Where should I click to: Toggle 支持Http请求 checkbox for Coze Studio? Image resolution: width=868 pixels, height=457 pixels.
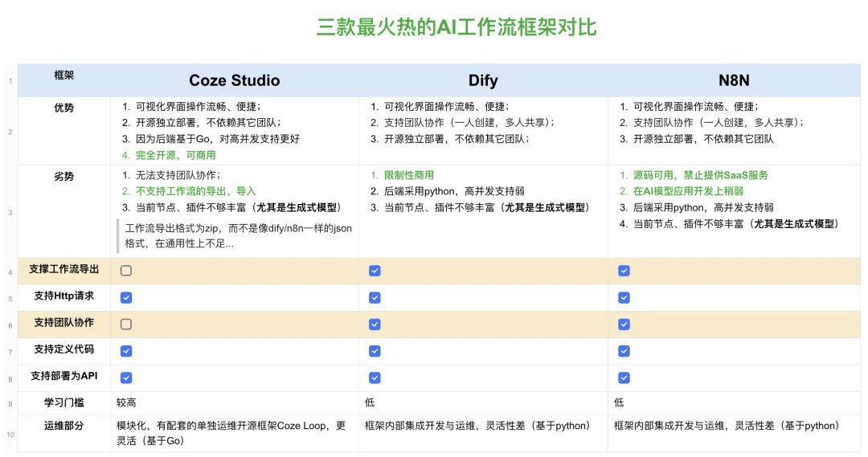(x=126, y=298)
